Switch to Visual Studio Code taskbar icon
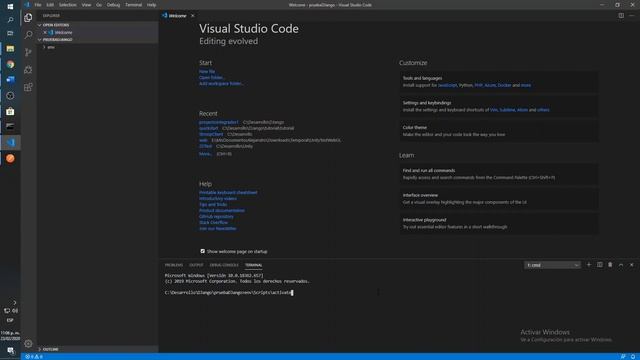Image resolution: width=640 pixels, height=360 pixels. coord(10,142)
